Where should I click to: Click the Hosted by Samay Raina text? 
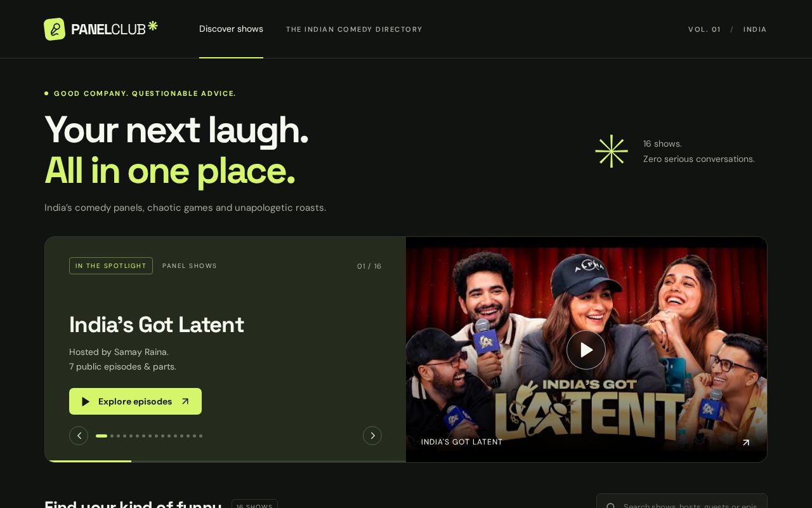[119, 352]
